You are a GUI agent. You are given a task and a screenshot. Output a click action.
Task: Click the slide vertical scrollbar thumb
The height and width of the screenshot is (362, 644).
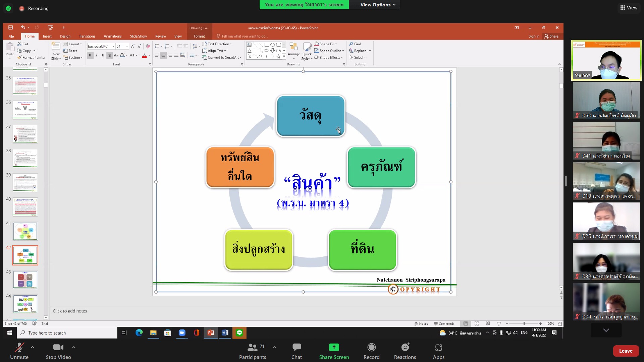click(x=561, y=86)
